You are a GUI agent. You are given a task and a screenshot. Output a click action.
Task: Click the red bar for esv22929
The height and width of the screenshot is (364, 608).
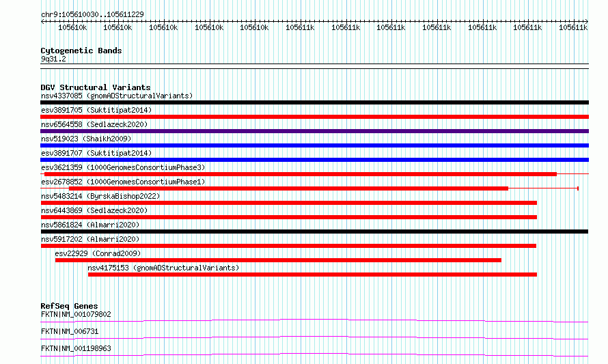(x=278, y=260)
